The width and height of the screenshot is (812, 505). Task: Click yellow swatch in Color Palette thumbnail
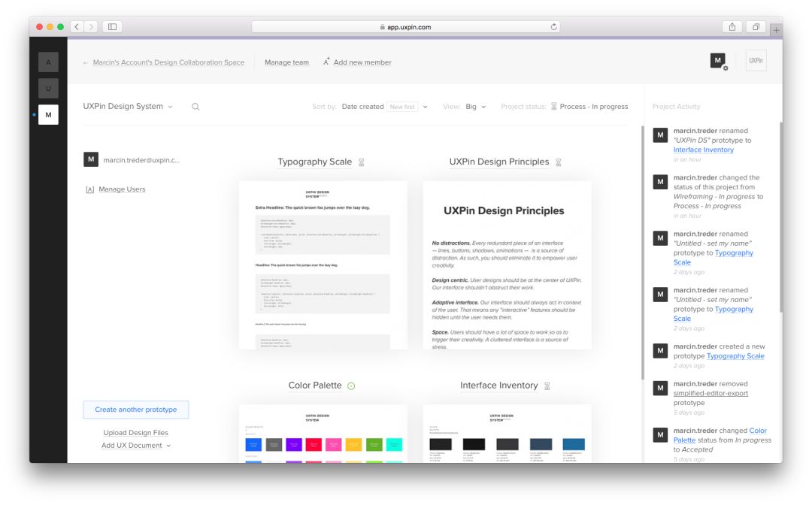coord(353,444)
